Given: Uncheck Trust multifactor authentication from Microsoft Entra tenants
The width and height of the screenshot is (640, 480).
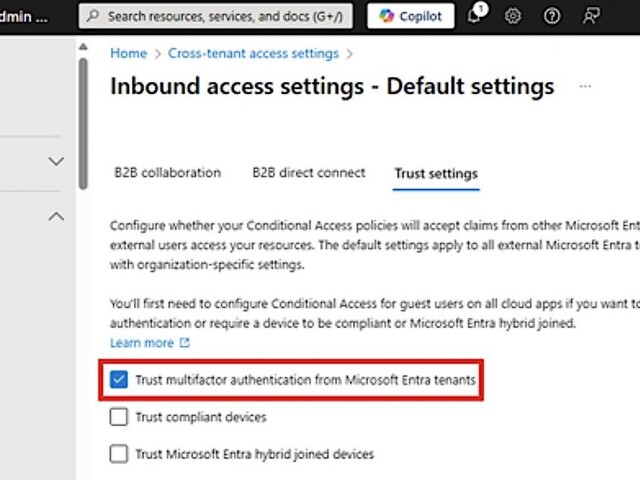Looking at the screenshot, I should tap(118, 380).
